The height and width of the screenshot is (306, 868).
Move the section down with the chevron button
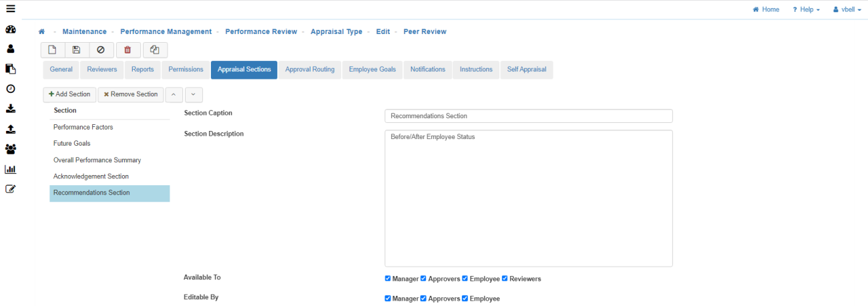click(193, 95)
